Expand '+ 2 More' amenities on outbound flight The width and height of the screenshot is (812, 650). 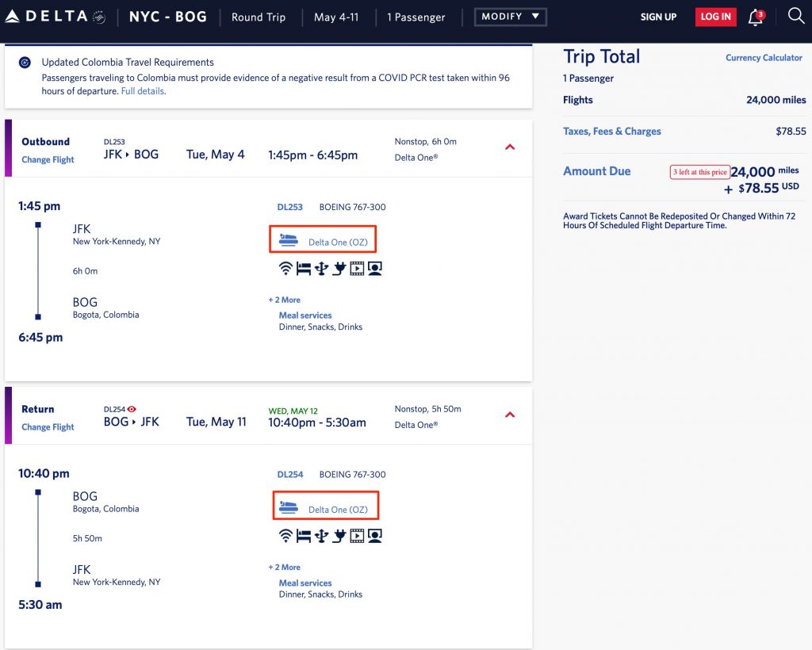(x=285, y=300)
